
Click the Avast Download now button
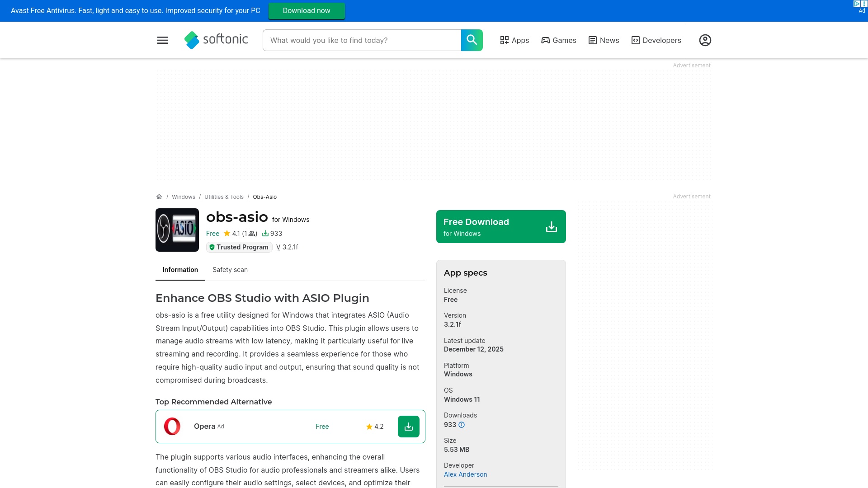coord(307,11)
